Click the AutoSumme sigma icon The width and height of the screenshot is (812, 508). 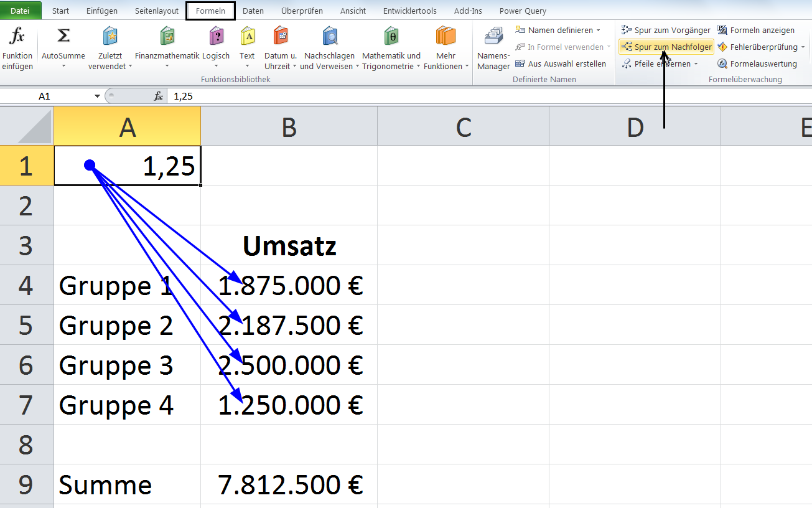click(63, 36)
